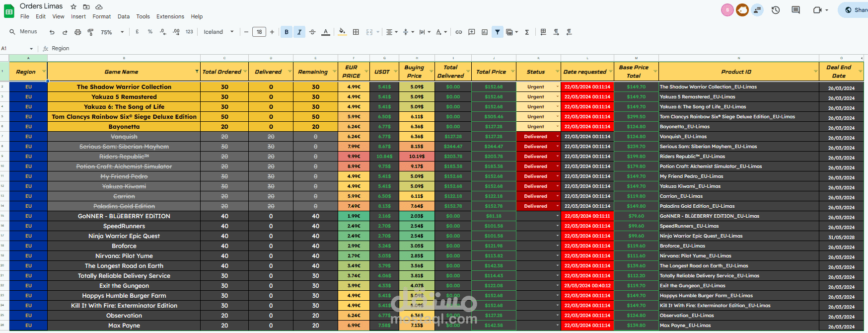Open more number formats (123)

[x=189, y=32]
